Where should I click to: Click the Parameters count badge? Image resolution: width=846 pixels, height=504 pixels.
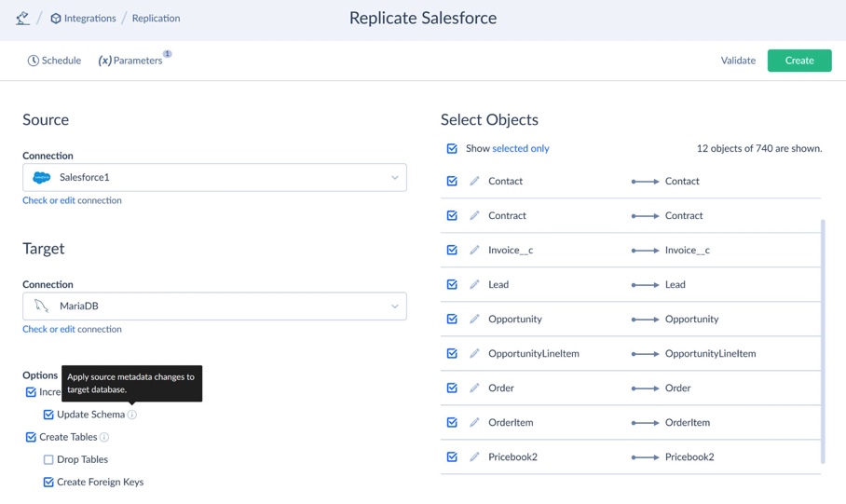point(168,53)
